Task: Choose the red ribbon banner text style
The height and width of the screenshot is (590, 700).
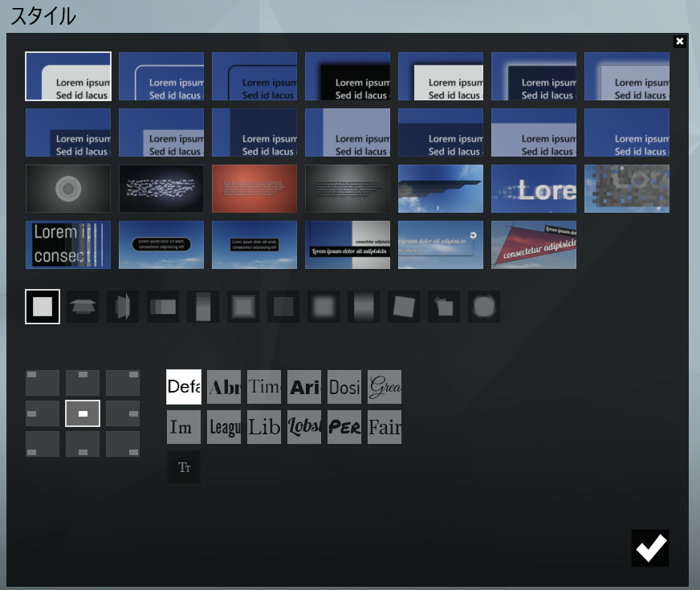Action: click(534, 245)
